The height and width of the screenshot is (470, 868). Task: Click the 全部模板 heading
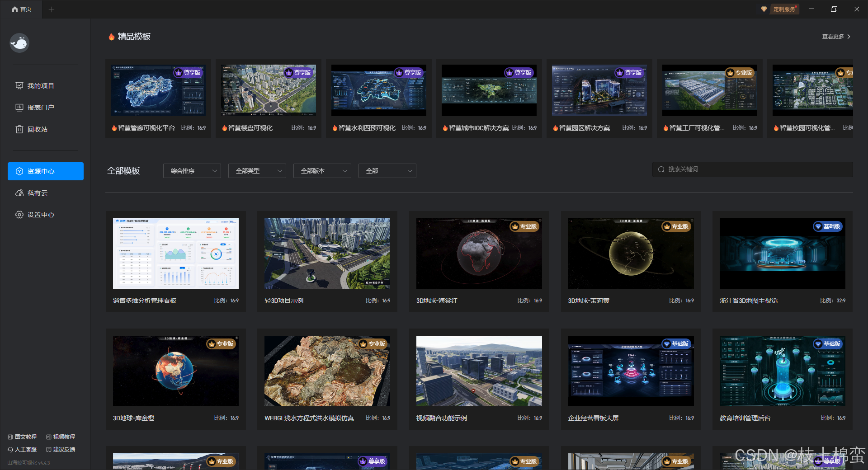(x=123, y=171)
